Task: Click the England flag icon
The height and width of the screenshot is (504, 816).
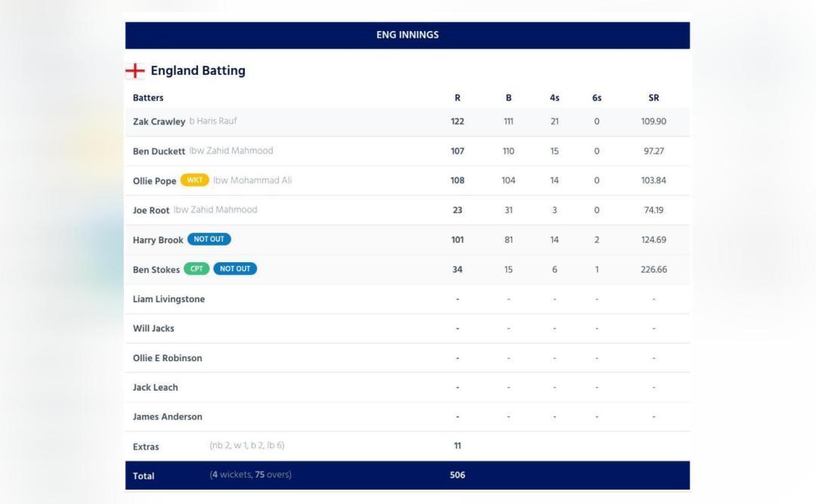Action: click(x=135, y=70)
